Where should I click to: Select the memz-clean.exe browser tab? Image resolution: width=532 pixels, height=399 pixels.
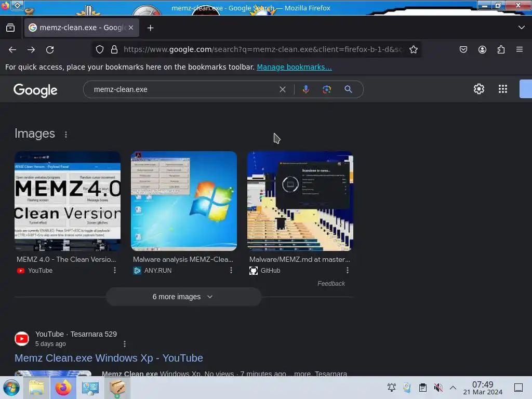tap(82, 28)
